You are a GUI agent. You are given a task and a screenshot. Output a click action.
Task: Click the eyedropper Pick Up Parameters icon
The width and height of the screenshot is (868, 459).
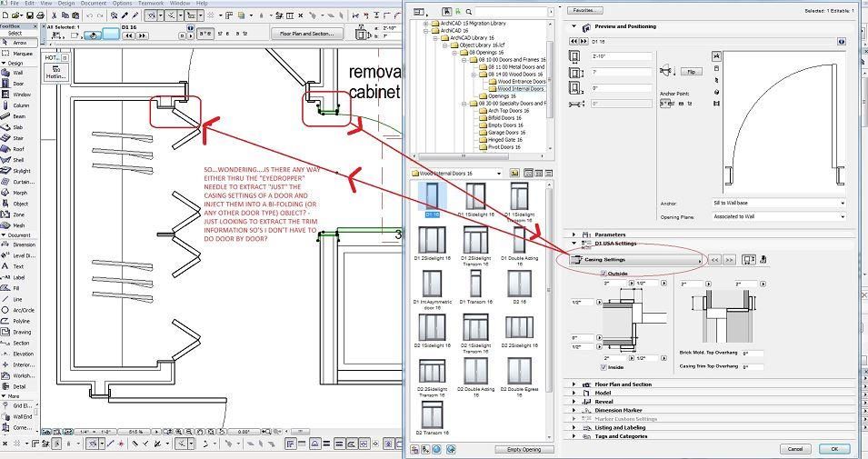click(x=125, y=15)
